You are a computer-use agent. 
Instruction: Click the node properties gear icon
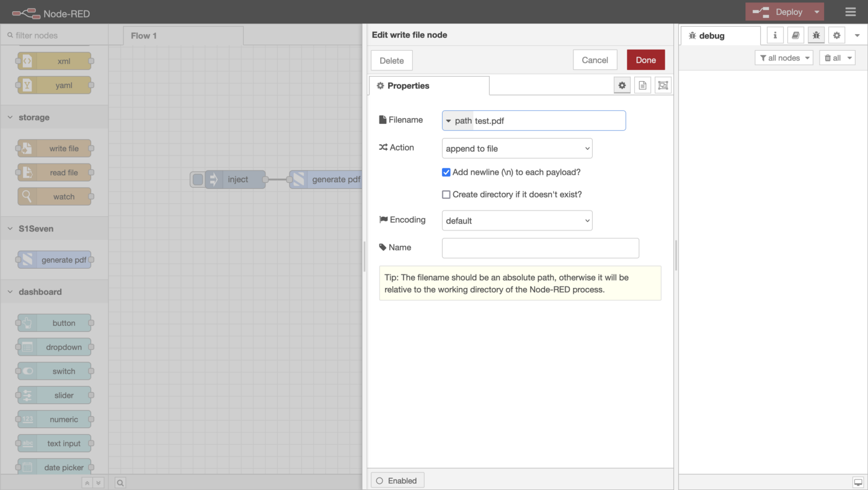click(x=622, y=85)
